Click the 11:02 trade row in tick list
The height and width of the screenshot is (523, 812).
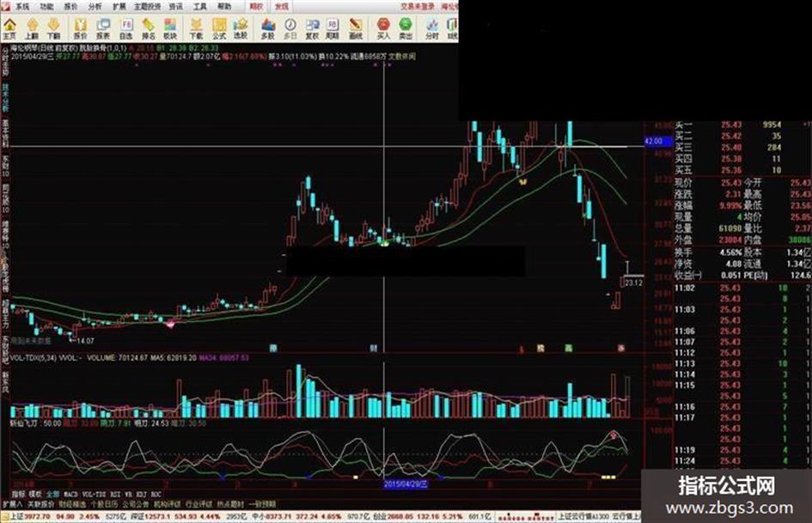(742, 288)
